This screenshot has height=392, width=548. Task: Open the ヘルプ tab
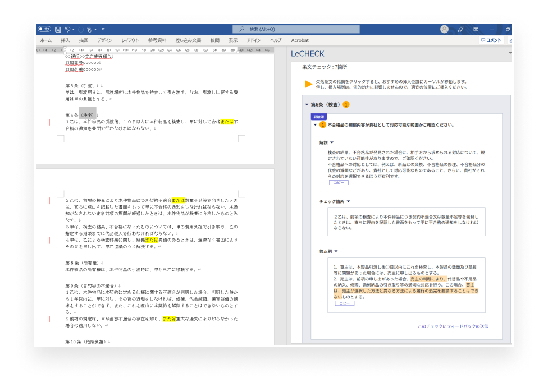[x=276, y=40]
